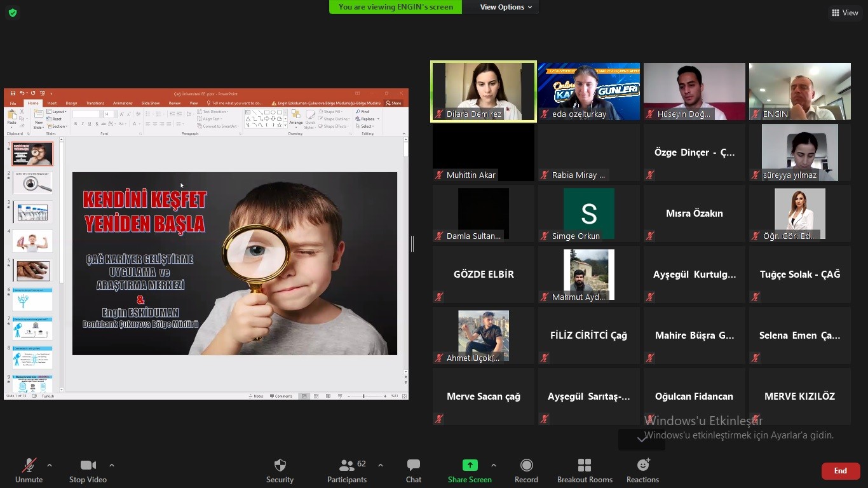This screenshot has height=488, width=868.
Task: Stop Video with the camera button
Action: coord(88,471)
